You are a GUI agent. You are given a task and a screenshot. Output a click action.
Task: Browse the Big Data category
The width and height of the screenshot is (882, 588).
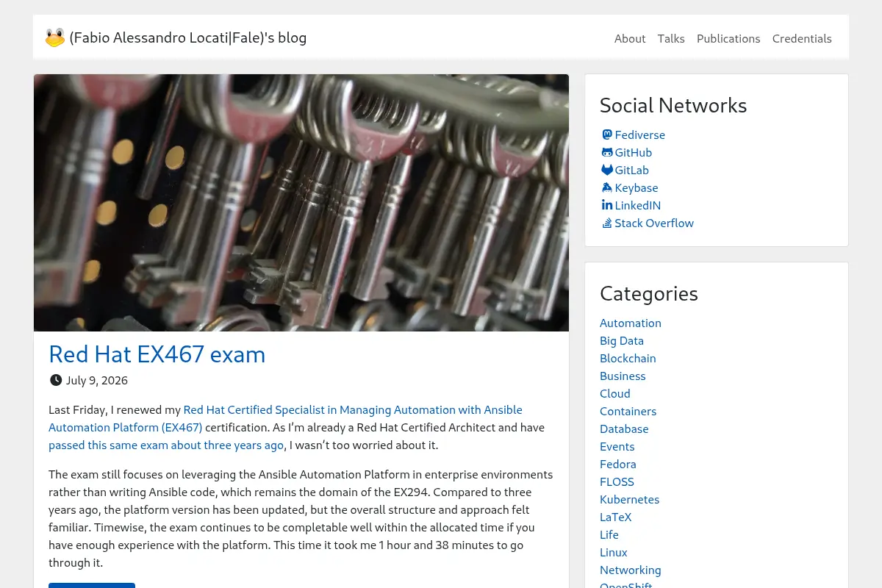coord(622,340)
